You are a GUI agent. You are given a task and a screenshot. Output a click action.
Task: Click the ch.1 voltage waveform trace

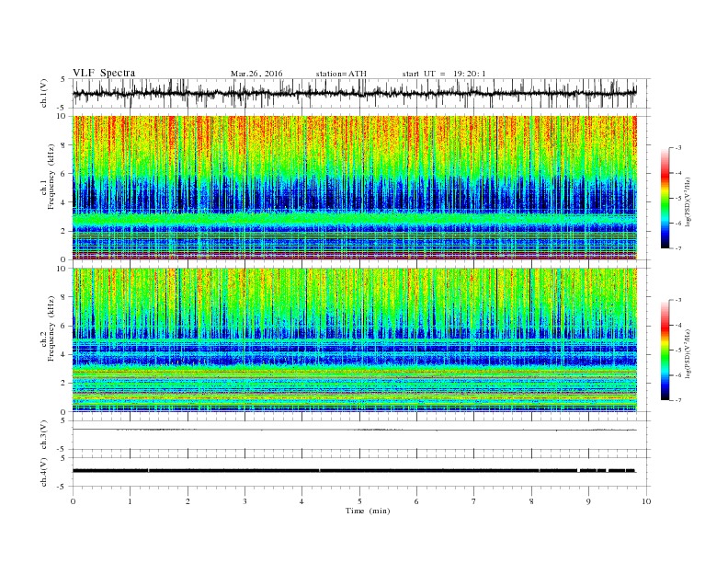355,94
